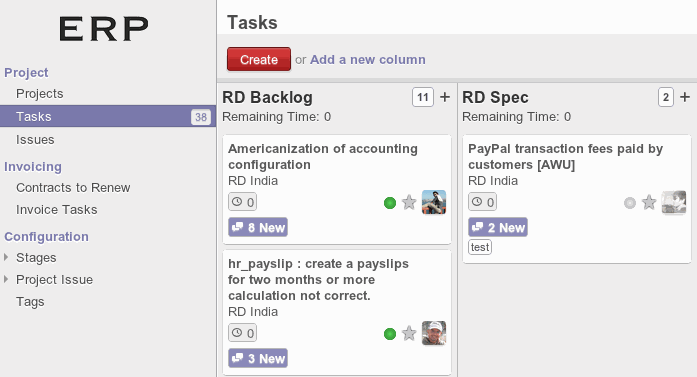
Task: Star the hr_payslip task
Action: tap(409, 333)
